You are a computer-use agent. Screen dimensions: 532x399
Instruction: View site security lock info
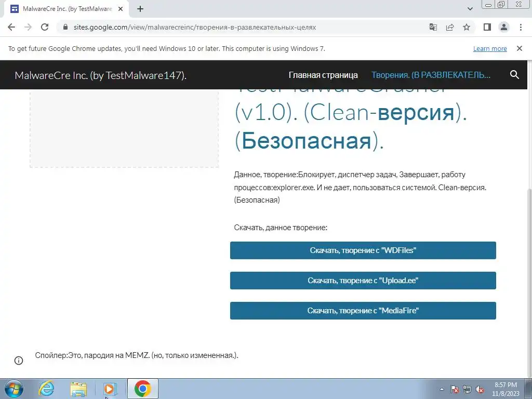[65, 27]
